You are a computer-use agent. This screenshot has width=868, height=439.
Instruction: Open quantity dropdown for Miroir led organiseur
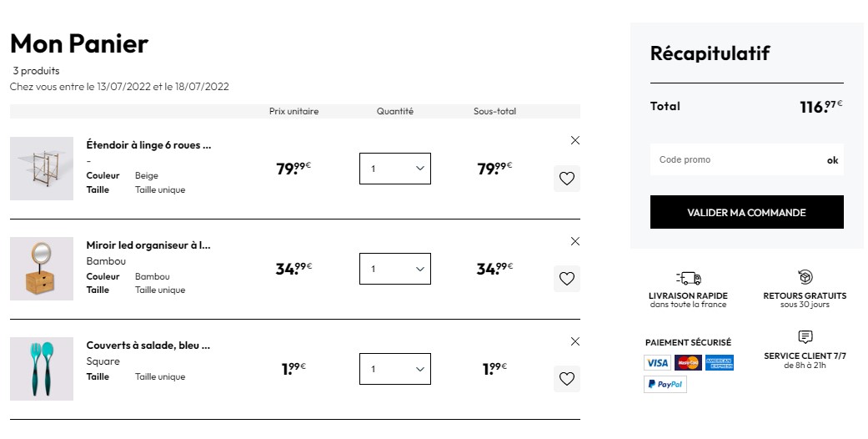(x=395, y=269)
